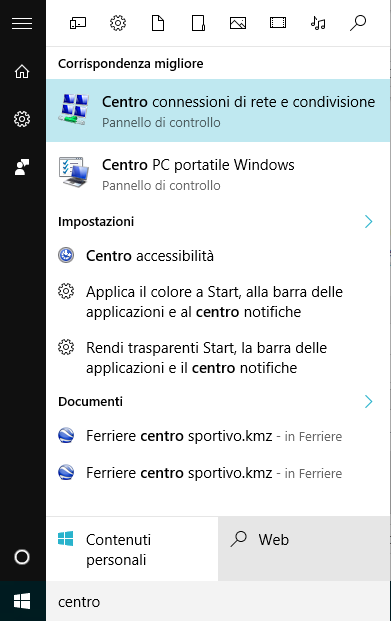
Task: Switch to the Web tab
Action: (304, 549)
